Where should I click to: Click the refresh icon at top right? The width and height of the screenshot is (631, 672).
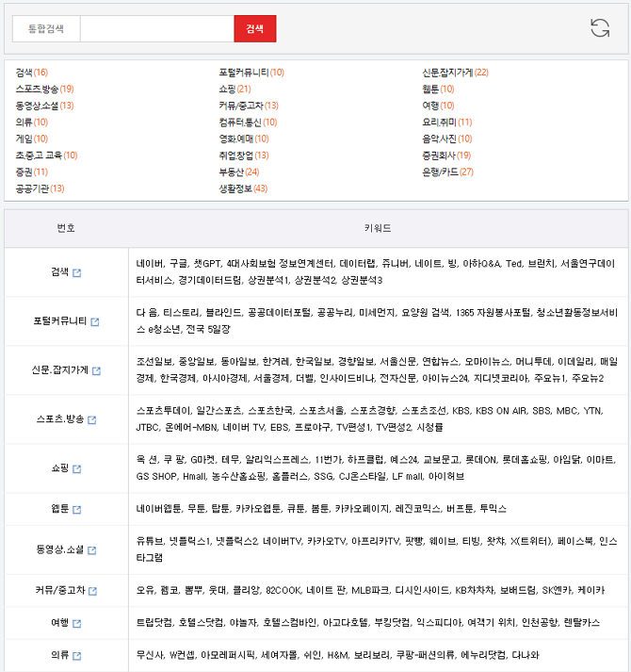[x=600, y=28]
